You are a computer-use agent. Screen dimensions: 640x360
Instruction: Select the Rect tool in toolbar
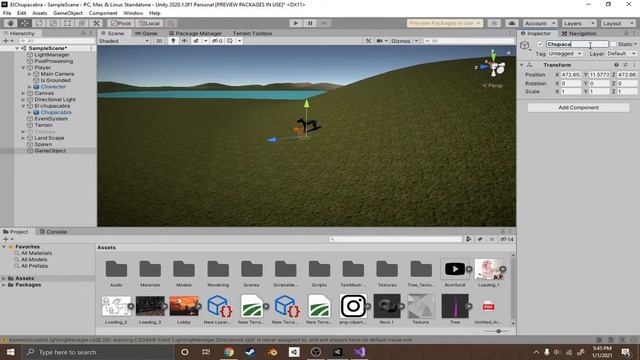(68, 23)
